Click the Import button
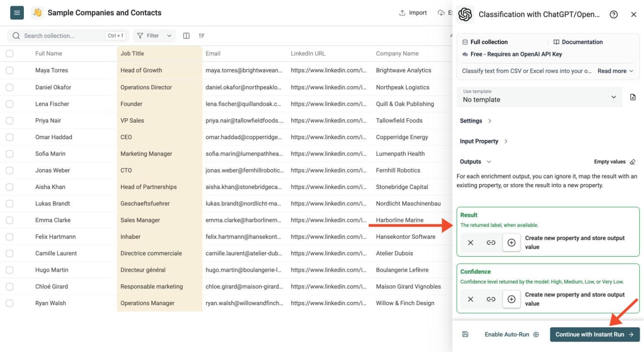Screen dimensions: 644x352 (x=413, y=13)
